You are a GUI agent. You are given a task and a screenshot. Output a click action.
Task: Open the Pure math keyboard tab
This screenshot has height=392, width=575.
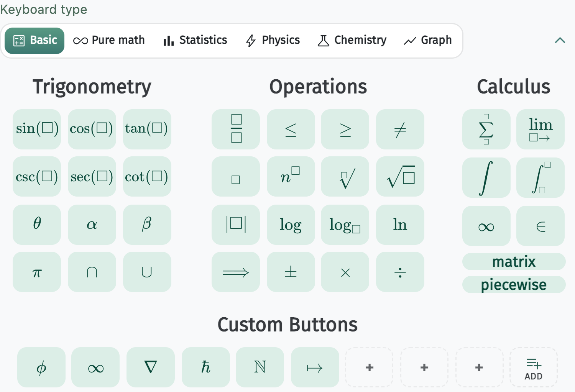point(109,41)
